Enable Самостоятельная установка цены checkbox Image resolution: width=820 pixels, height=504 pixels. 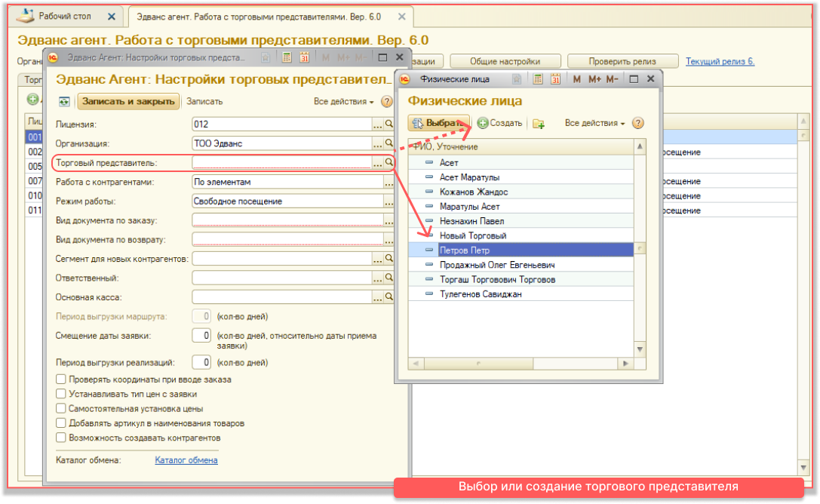click(x=60, y=408)
